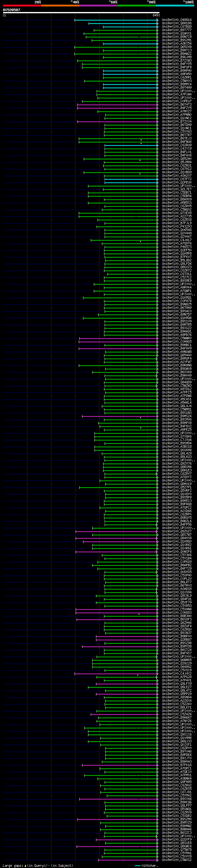
Task: Select the label UniRef100_Q1KMQ1
Action: coord(176,298)
